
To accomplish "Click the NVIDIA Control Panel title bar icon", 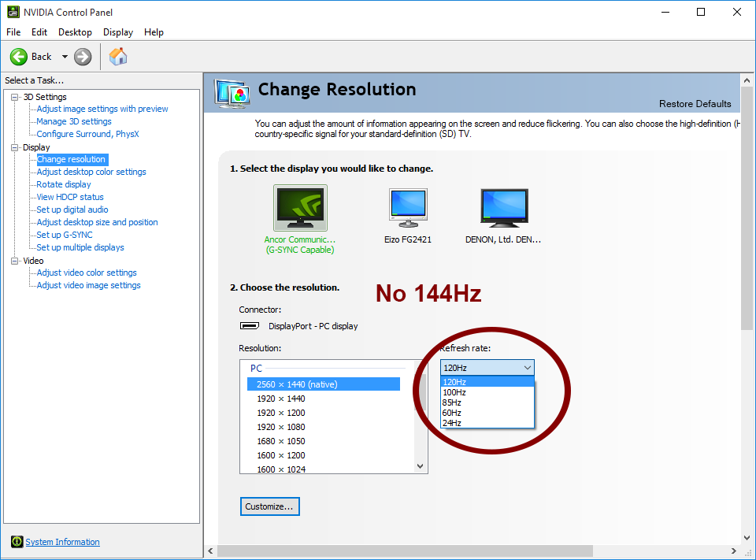I will point(13,12).
